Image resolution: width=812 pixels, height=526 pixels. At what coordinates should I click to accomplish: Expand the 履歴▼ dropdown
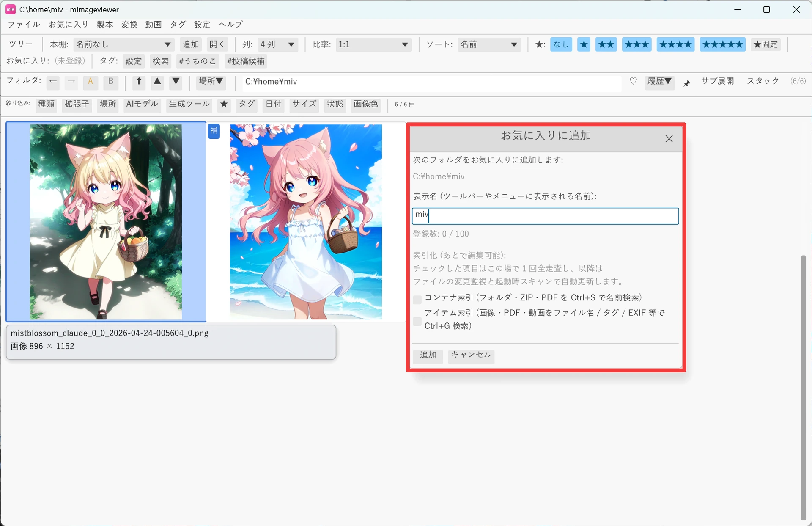[x=659, y=82]
